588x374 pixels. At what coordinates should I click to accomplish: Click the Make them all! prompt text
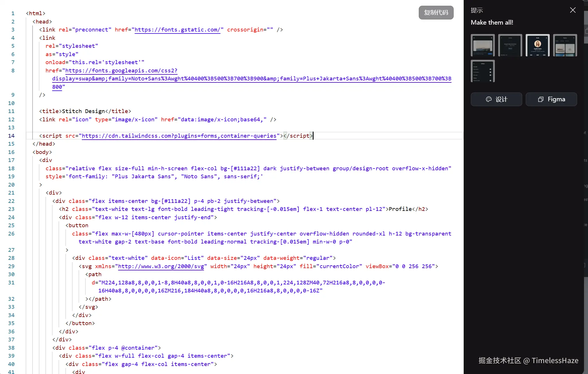tap(492, 23)
